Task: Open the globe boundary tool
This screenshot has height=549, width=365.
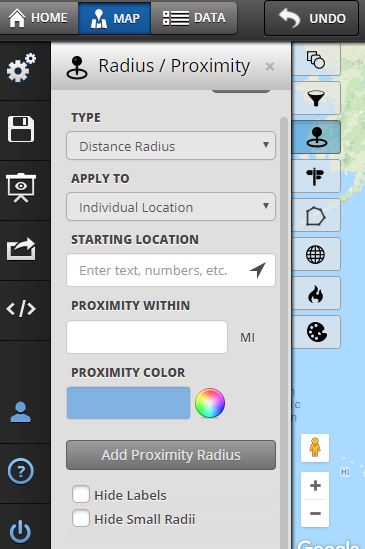Action: 316,254
